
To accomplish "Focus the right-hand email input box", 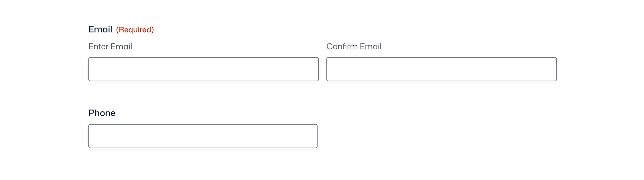I will pyautogui.click(x=441, y=69).
